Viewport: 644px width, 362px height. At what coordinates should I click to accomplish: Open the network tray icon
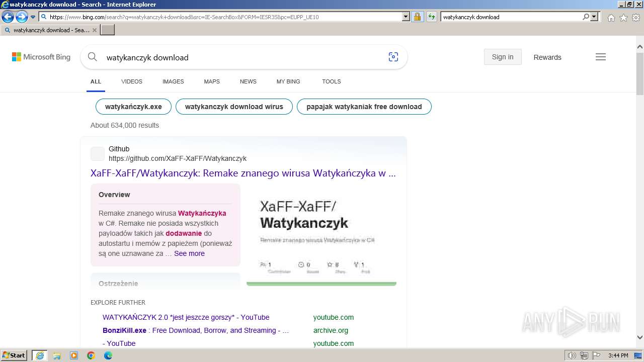pyautogui.click(x=584, y=355)
